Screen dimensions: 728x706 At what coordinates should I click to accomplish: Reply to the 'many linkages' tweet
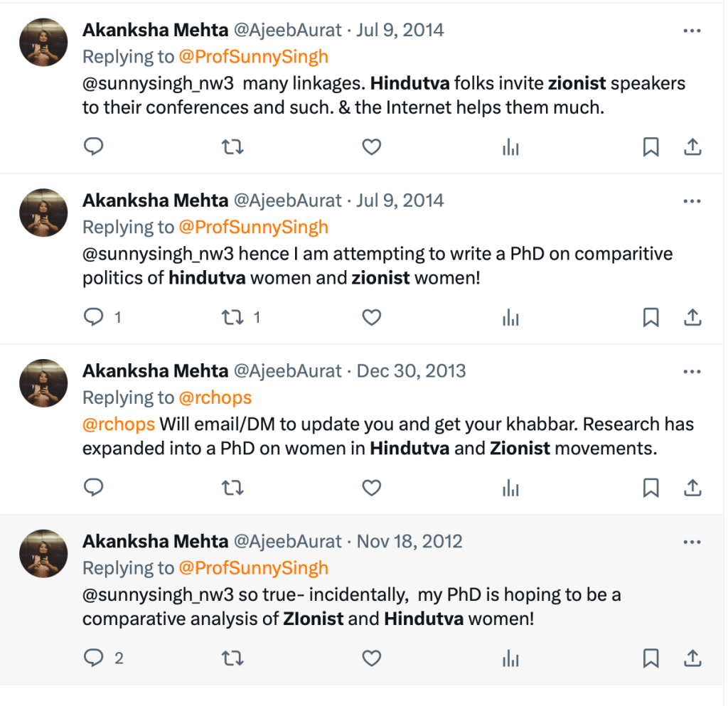(x=94, y=147)
